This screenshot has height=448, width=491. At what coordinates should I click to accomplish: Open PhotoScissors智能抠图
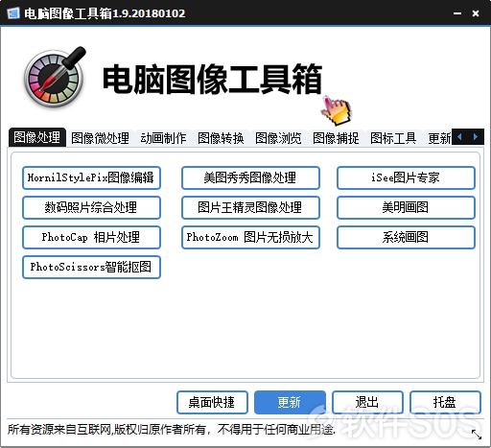(91, 267)
